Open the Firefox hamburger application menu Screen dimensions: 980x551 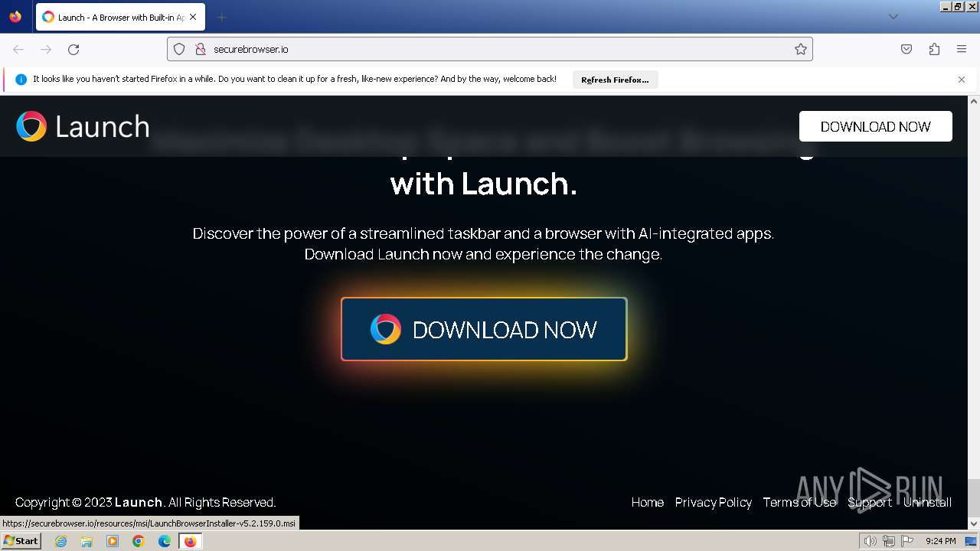[962, 49]
